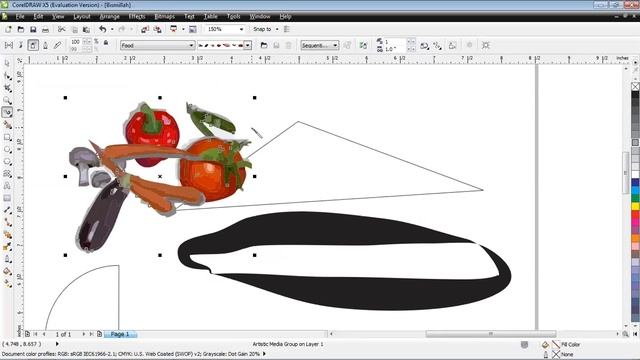
Task: Select the Interactive Fill tool
Action: tap(7, 283)
